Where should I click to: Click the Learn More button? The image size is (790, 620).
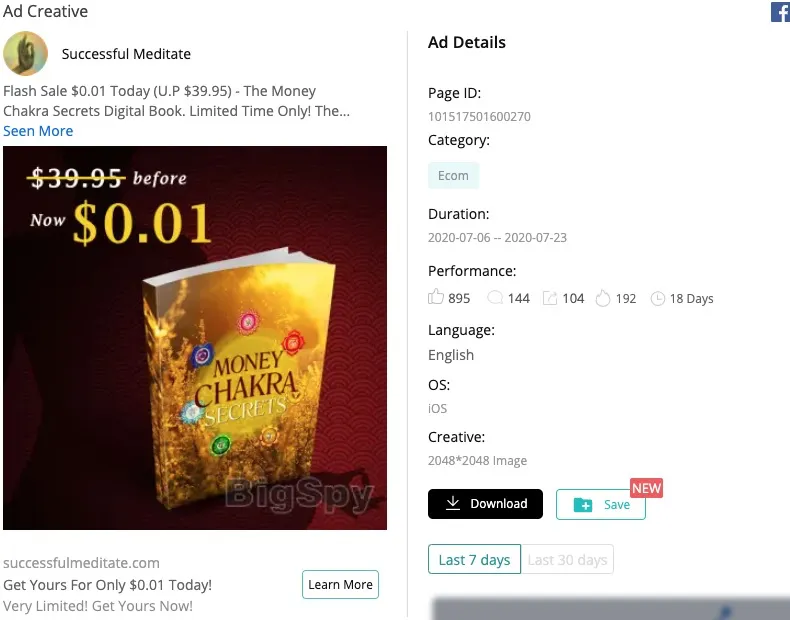tap(340, 585)
